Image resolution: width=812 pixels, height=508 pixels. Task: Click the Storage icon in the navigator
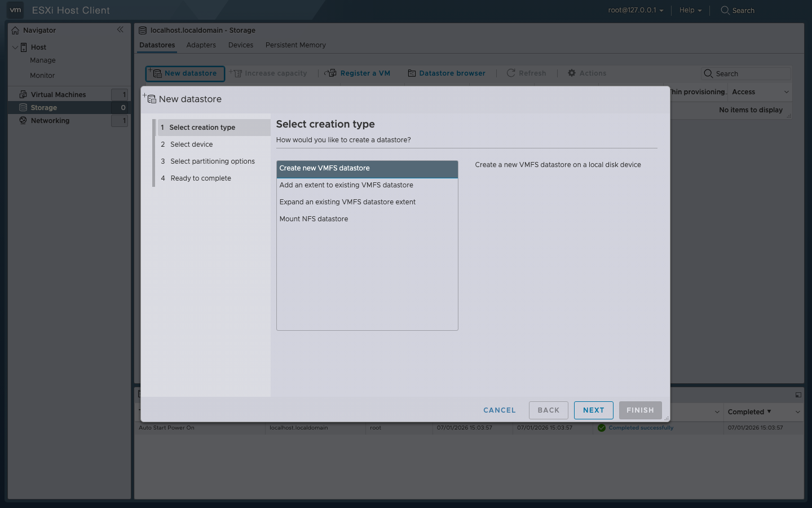pos(23,107)
